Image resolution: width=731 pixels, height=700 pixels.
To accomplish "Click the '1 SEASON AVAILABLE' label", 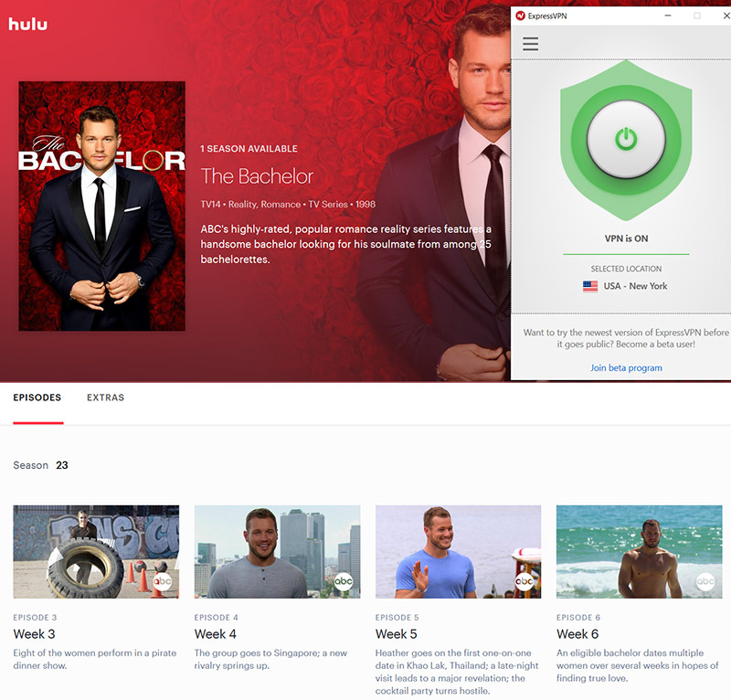I will (249, 149).
